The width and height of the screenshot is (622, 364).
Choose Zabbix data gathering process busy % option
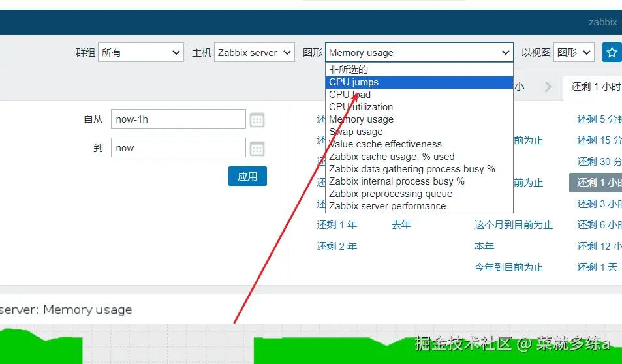tap(419, 169)
